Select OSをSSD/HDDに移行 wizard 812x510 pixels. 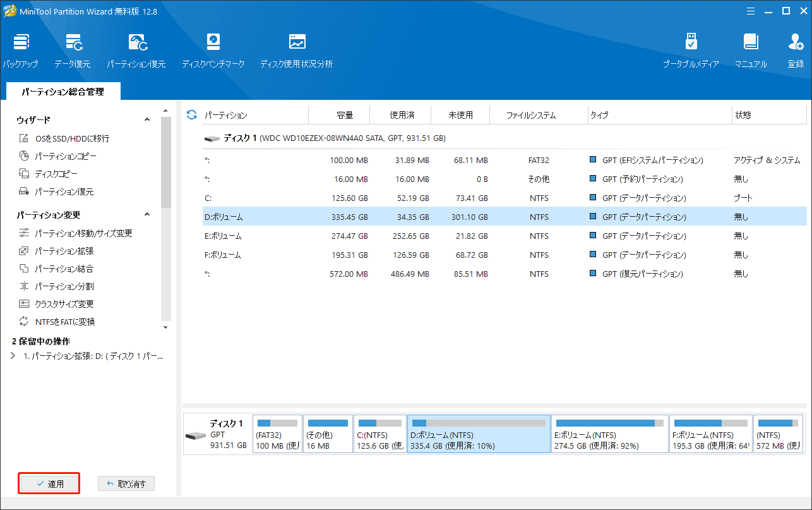(64, 138)
